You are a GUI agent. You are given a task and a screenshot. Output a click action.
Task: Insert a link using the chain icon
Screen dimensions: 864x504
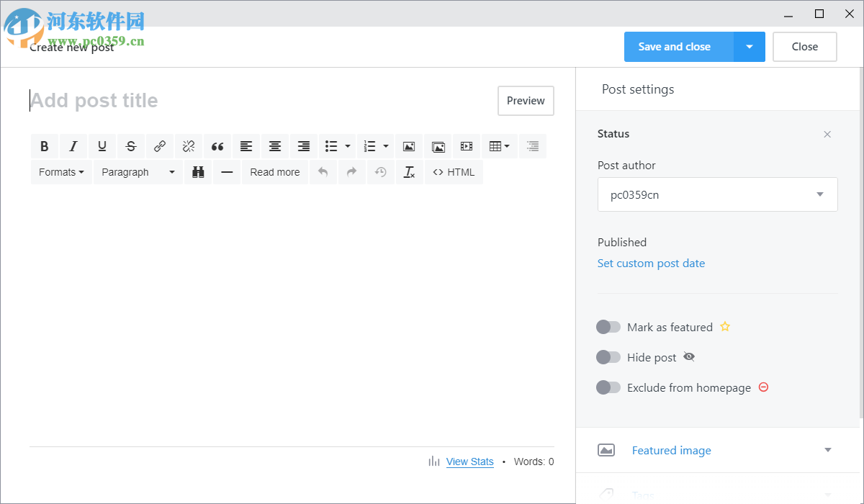tap(160, 146)
